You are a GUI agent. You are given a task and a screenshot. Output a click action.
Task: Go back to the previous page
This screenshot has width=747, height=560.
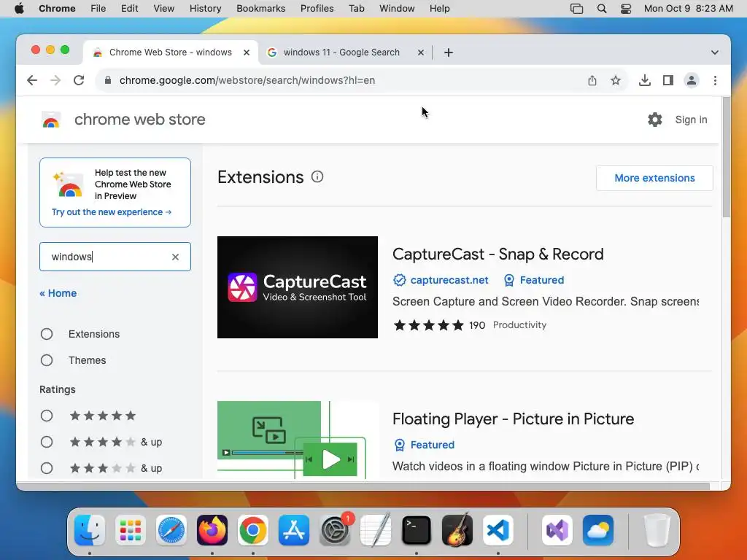pos(32,80)
